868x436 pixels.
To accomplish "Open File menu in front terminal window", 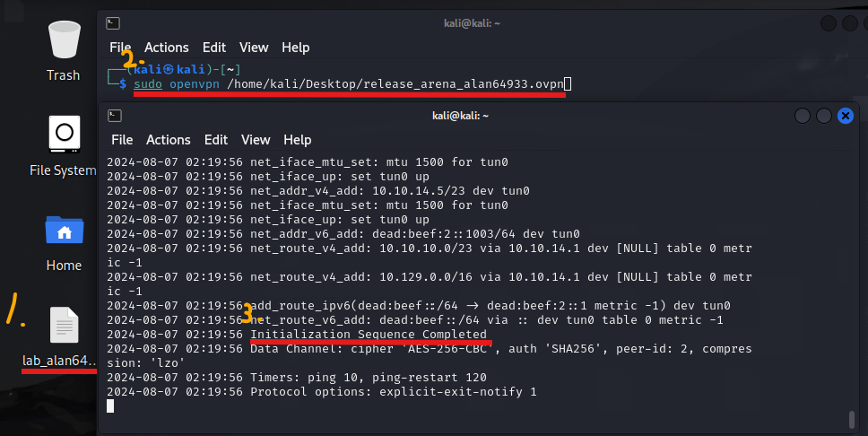I will coord(122,140).
